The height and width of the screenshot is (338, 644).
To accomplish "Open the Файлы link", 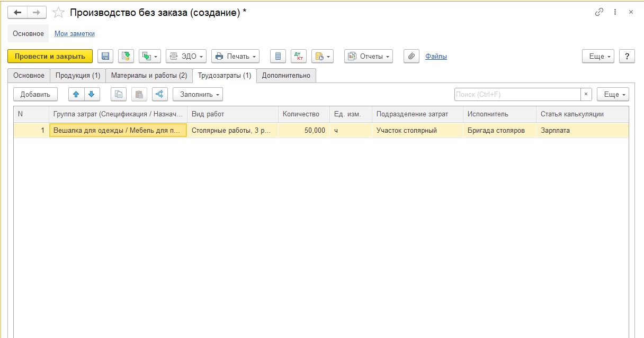I will pos(436,56).
